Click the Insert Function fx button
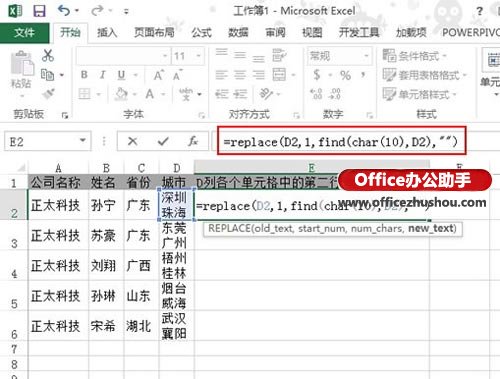Screen dimensions: 500x379 point(193,141)
